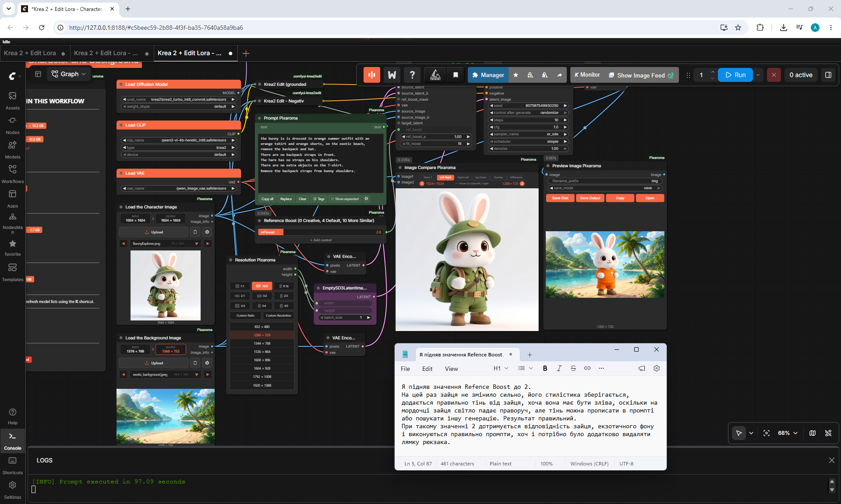This screenshot has width=841, height=504.
Task: Open Chrome tab search dropdown
Action: [x=9, y=9]
